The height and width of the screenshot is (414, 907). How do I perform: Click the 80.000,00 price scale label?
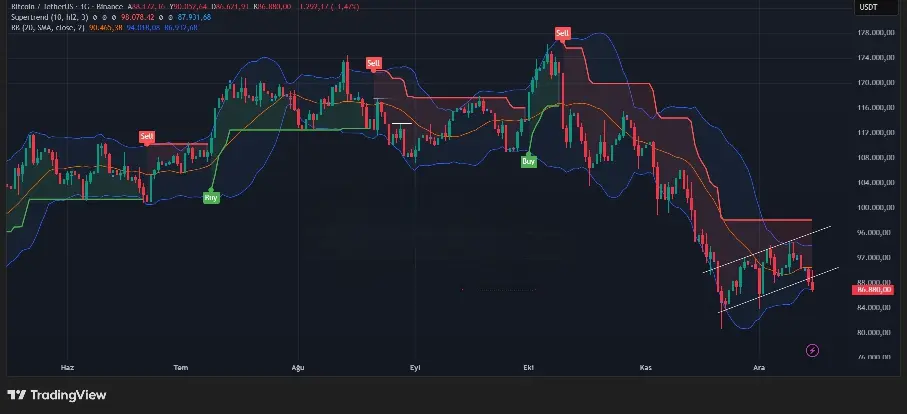point(873,332)
